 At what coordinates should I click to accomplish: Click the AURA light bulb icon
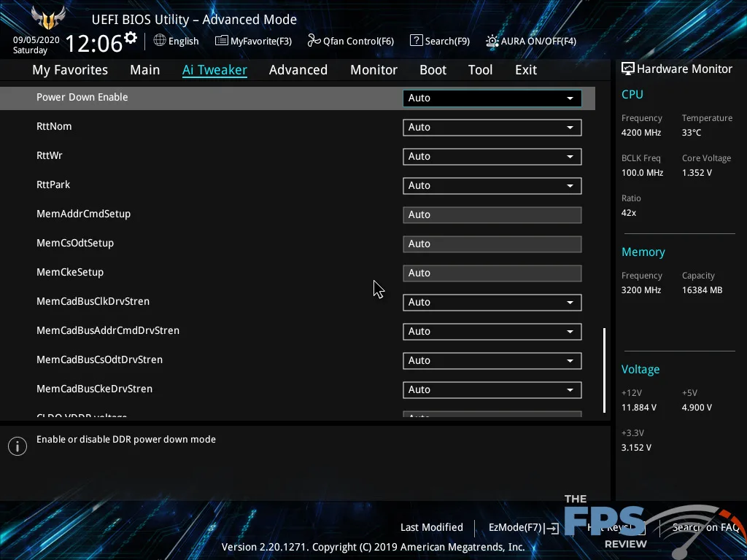click(492, 41)
